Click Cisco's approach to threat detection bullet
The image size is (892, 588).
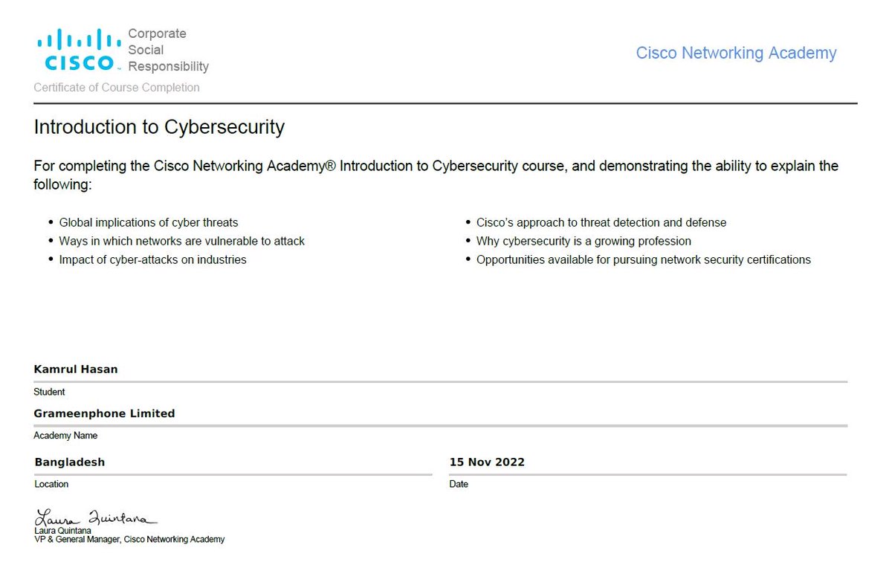pos(601,222)
